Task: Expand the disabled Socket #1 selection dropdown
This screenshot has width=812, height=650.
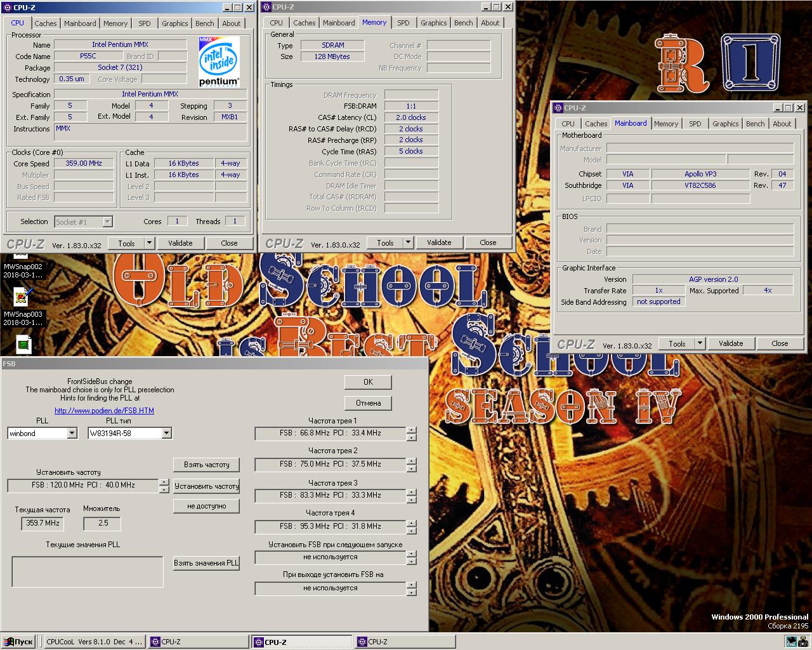Action: pos(107,222)
